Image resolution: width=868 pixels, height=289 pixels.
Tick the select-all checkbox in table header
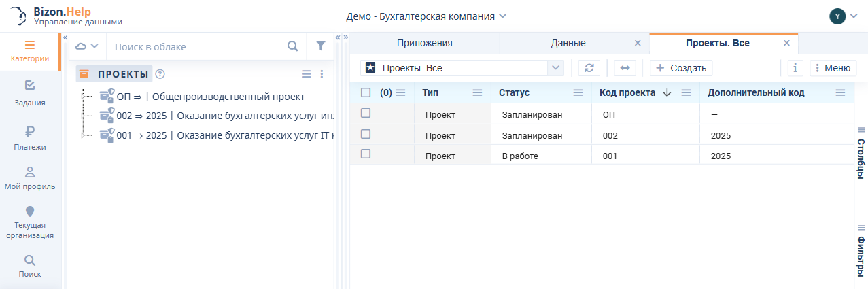click(x=366, y=92)
